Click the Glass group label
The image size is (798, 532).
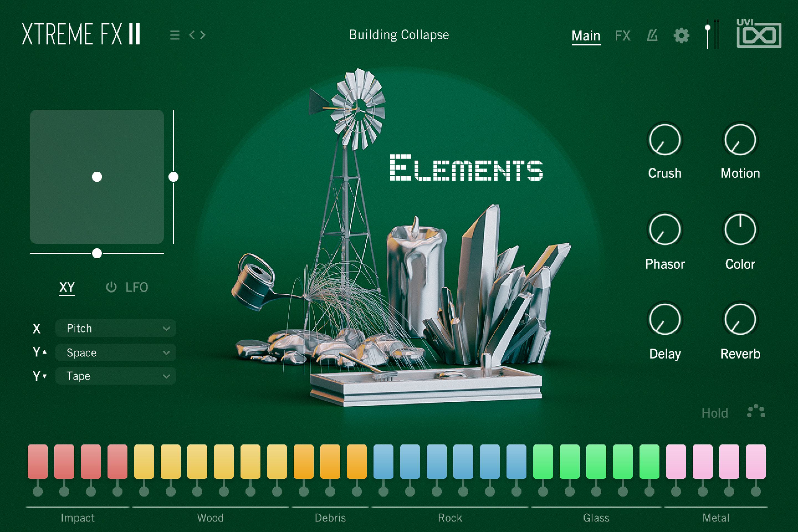pos(596,518)
